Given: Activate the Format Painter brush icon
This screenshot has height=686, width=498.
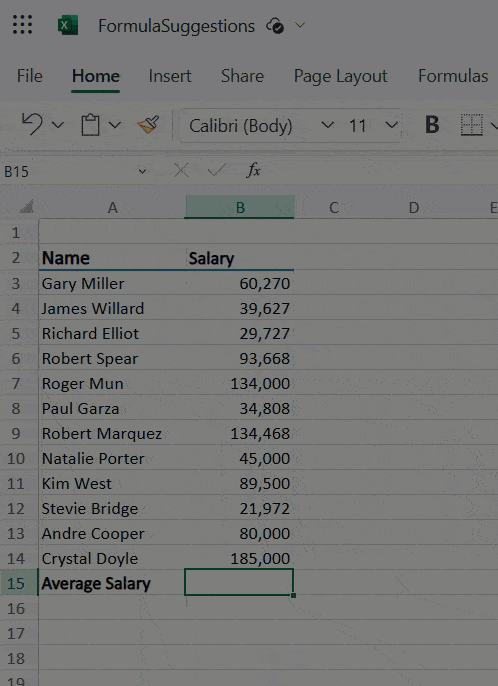Looking at the screenshot, I should click(148, 125).
